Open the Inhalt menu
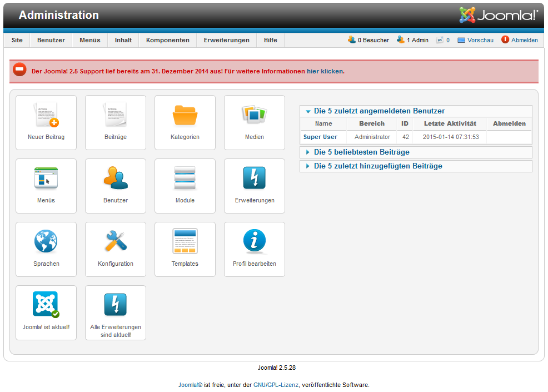 (x=123, y=40)
